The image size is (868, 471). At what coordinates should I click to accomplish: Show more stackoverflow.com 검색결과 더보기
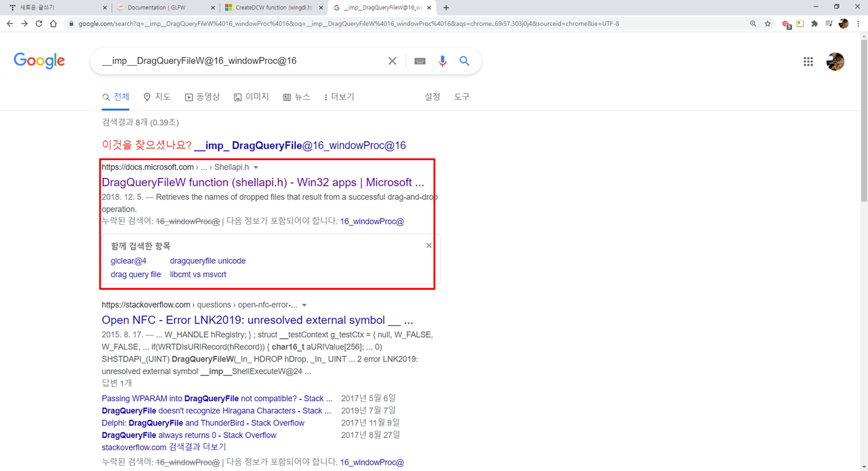[x=163, y=447]
